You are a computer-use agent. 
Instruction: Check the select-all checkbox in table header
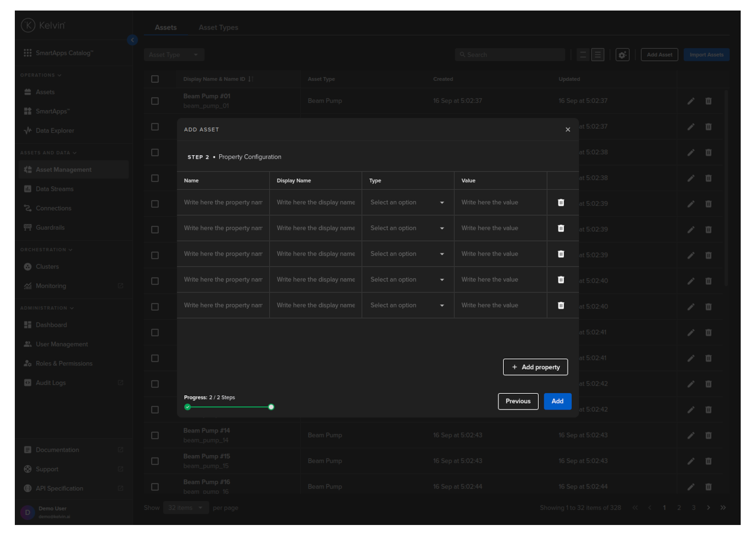point(155,79)
